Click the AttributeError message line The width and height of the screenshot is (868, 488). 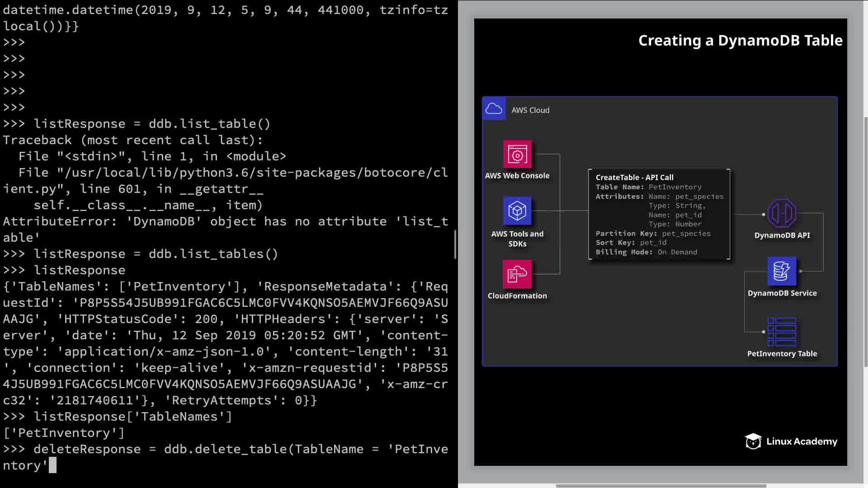(225, 221)
